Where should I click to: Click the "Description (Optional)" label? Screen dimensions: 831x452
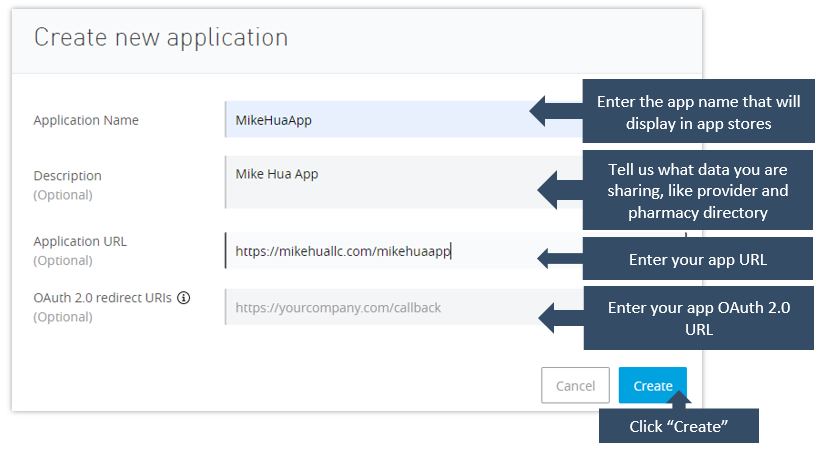(x=68, y=185)
